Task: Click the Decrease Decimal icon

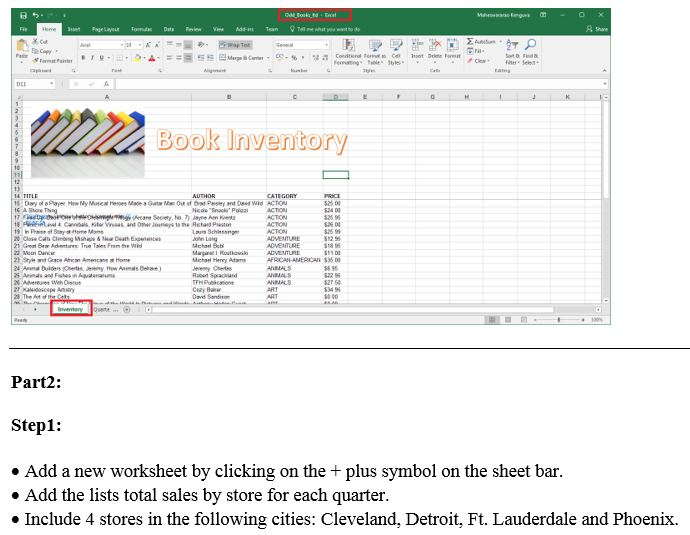Action: coord(325,58)
